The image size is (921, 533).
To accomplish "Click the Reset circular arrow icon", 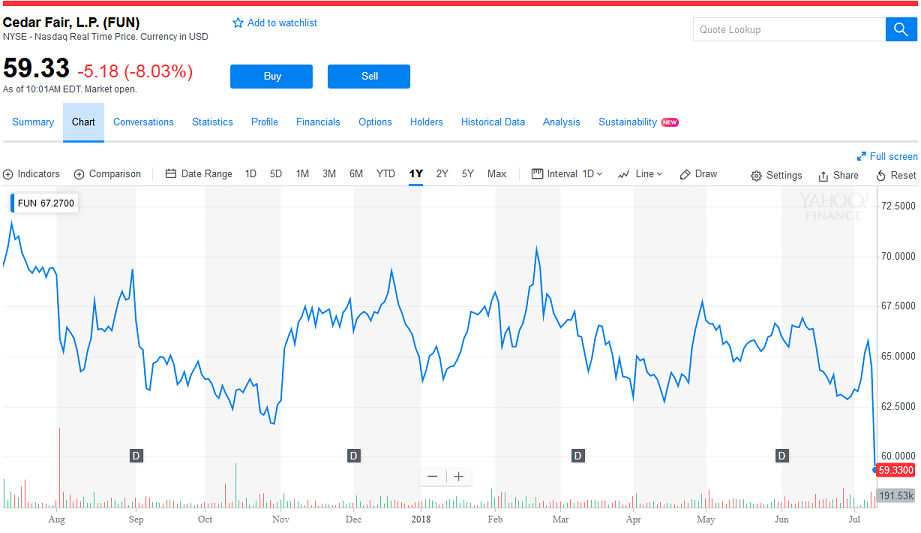I will 881,176.
